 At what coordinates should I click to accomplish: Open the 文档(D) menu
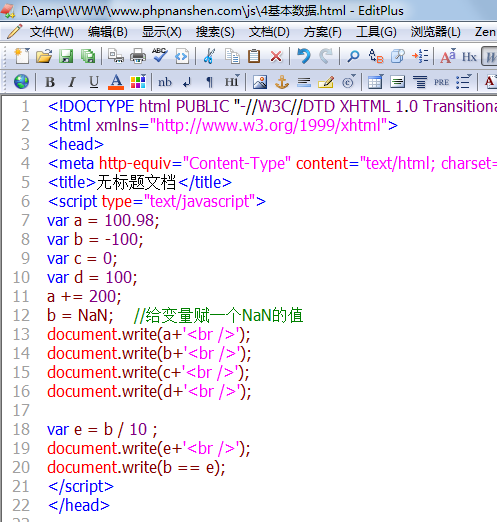pyautogui.click(x=269, y=32)
